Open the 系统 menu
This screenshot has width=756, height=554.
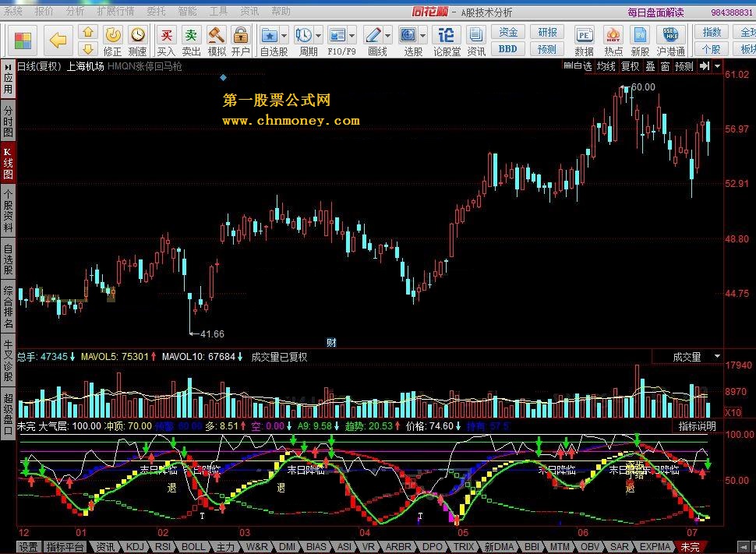click(x=13, y=11)
